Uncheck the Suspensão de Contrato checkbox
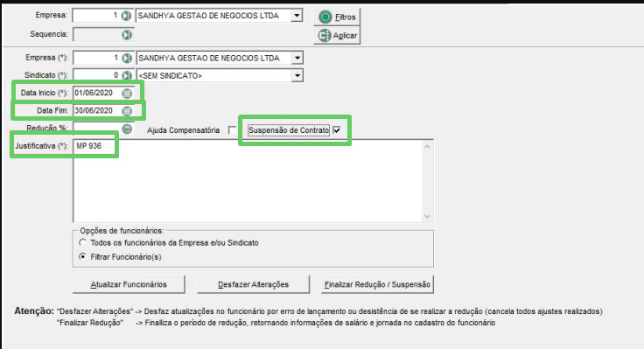 [337, 130]
